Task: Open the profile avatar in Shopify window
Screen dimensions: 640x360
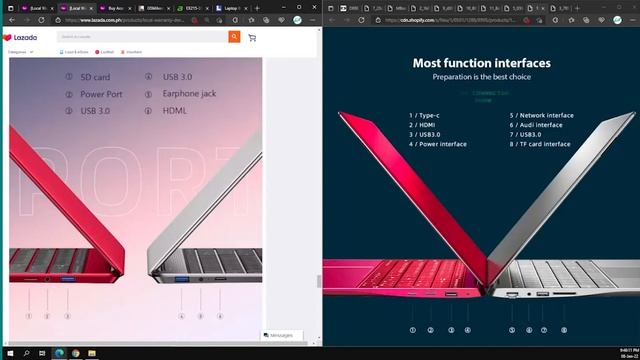Action: 618,20
